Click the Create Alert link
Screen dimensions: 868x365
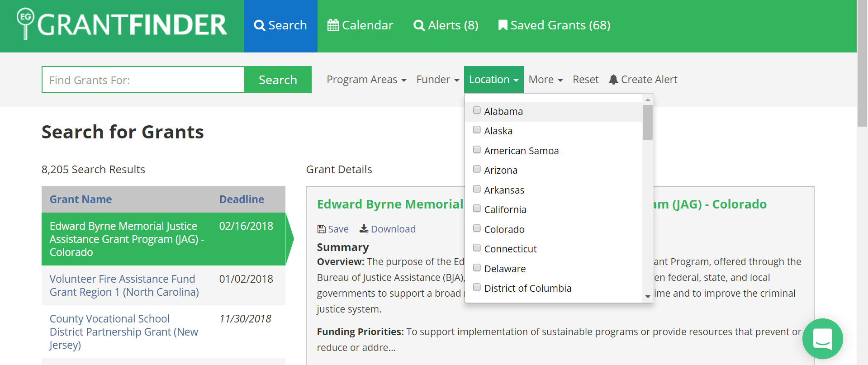(x=643, y=80)
